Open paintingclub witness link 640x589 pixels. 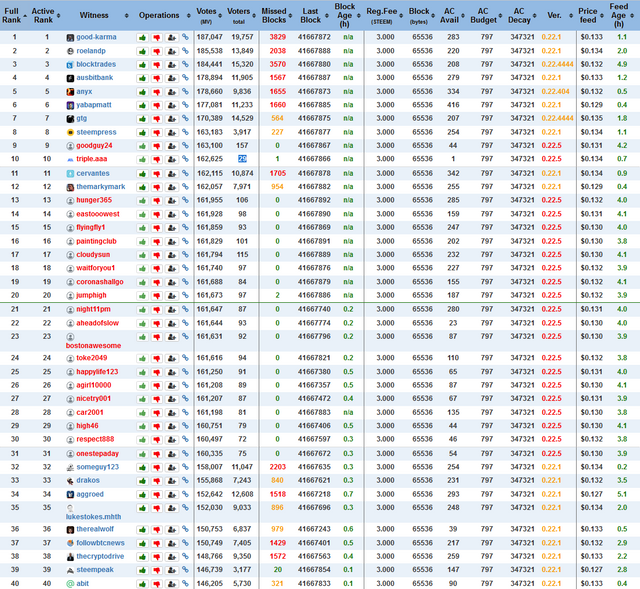(x=96, y=241)
